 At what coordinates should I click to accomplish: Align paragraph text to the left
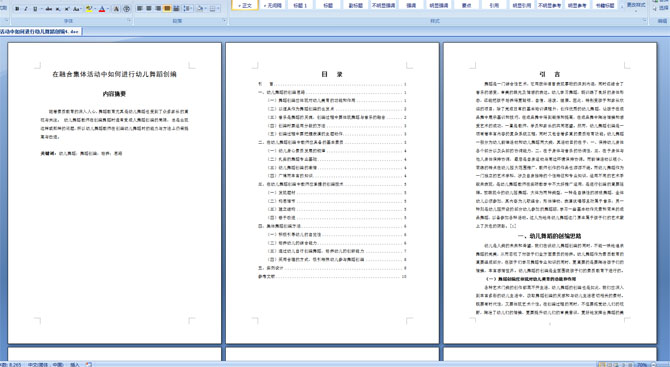(140, 9)
